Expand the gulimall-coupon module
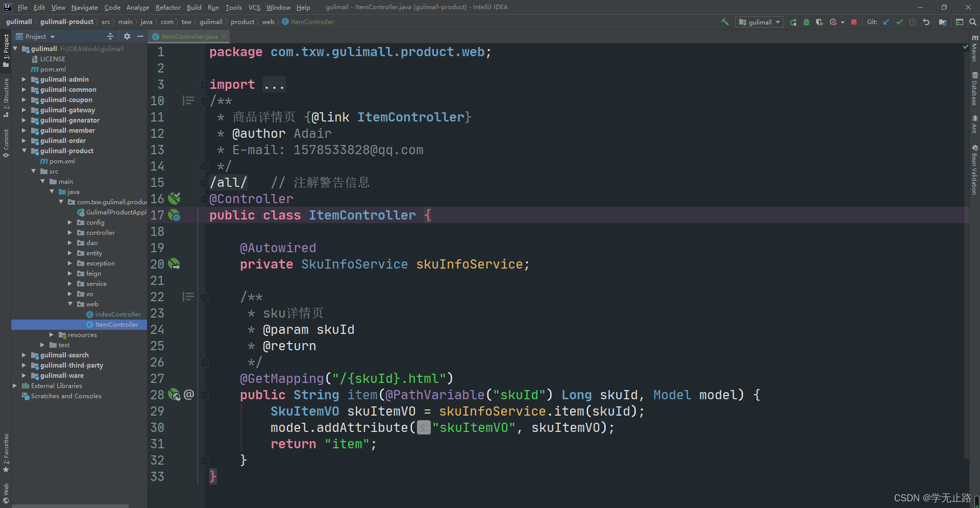 coord(23,100)
